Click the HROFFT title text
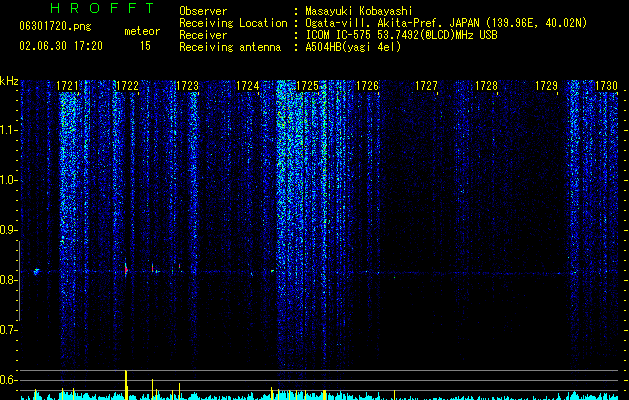Image resolution: width=629 pixels, height=400 pixels. [x=102, y=8]
